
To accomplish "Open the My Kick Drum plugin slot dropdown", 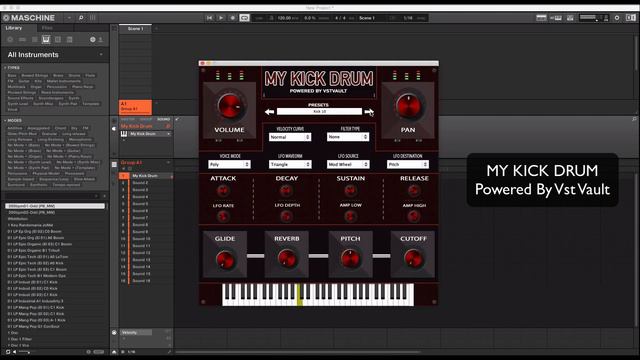I will pyautogui.click(x=169, y=134).
